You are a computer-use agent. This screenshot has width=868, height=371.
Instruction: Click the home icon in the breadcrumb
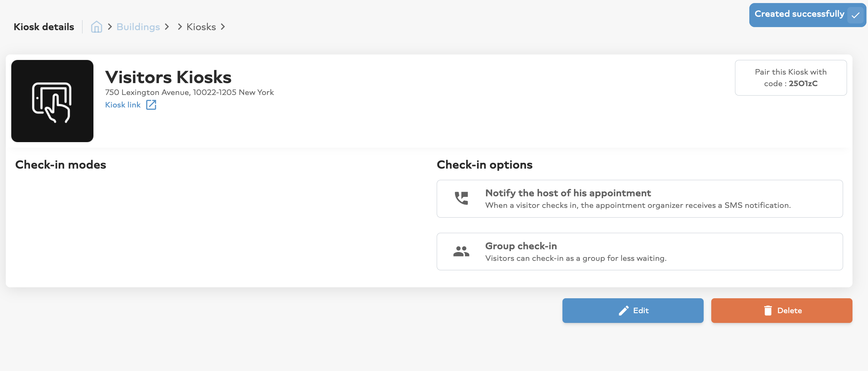96,26
